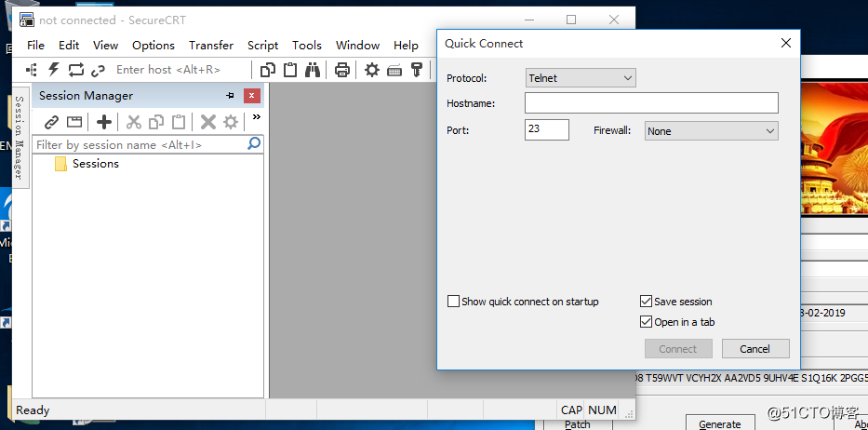
Task: Open the Firewall None dropdown
Action: click(x=712, y=131)
